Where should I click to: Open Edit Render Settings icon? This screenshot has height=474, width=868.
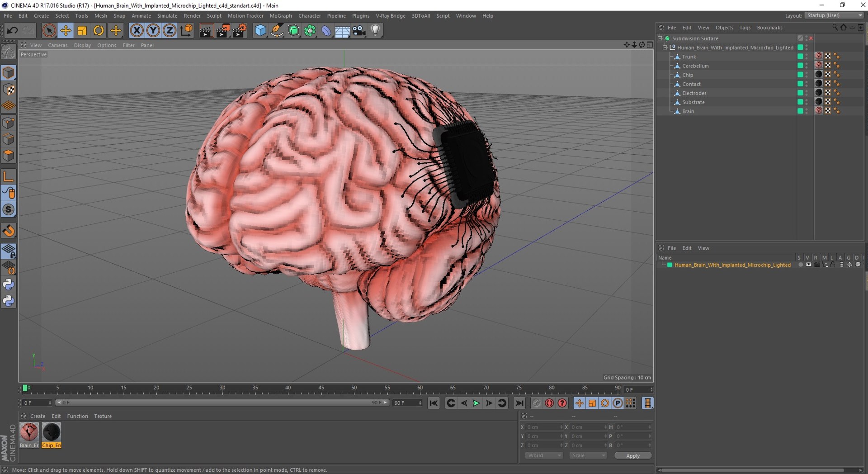pos(239,30)
